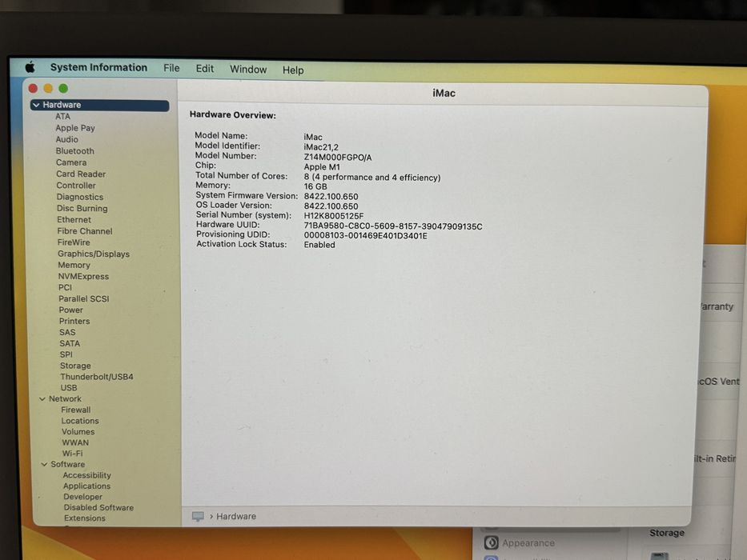Viewport: 747px width, 560px height.
Task: Select Graphics/Displays in the sidebar
Action: (x=94, y=254)
